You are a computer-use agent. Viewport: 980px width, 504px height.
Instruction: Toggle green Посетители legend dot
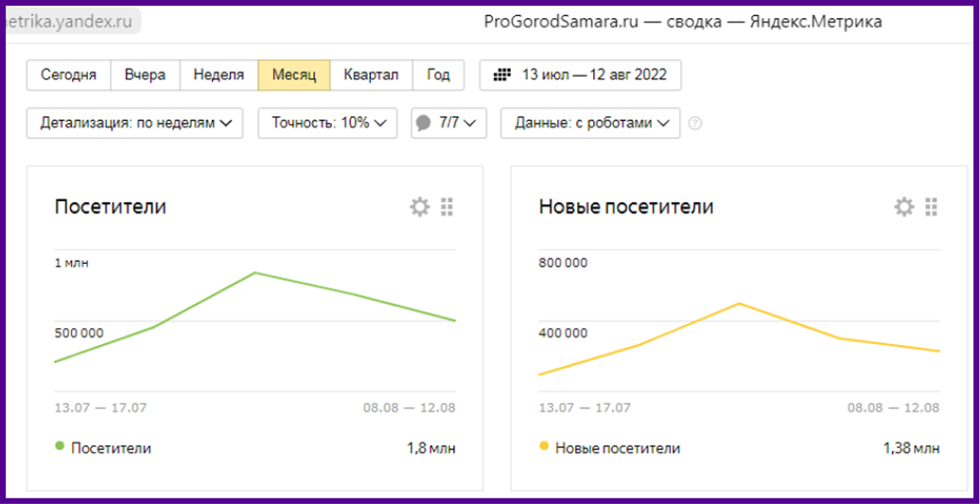tap(60, 446)
